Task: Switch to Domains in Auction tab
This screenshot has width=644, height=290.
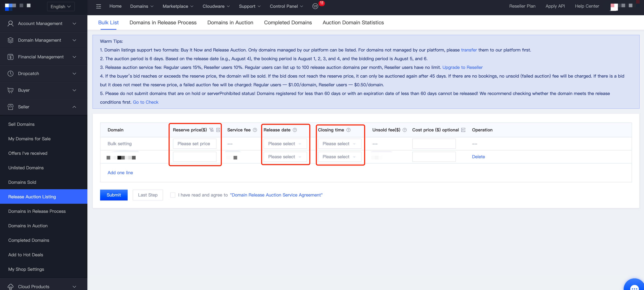Action: point(230,22)
